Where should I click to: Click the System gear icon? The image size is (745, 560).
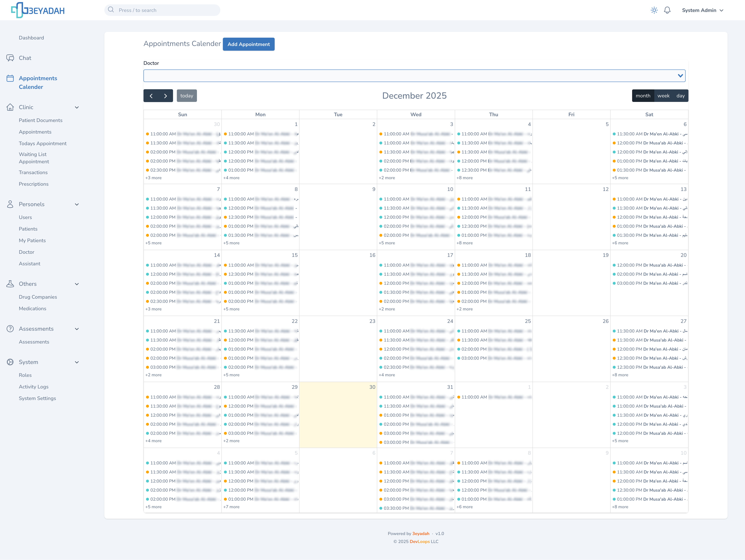[10, 362]
